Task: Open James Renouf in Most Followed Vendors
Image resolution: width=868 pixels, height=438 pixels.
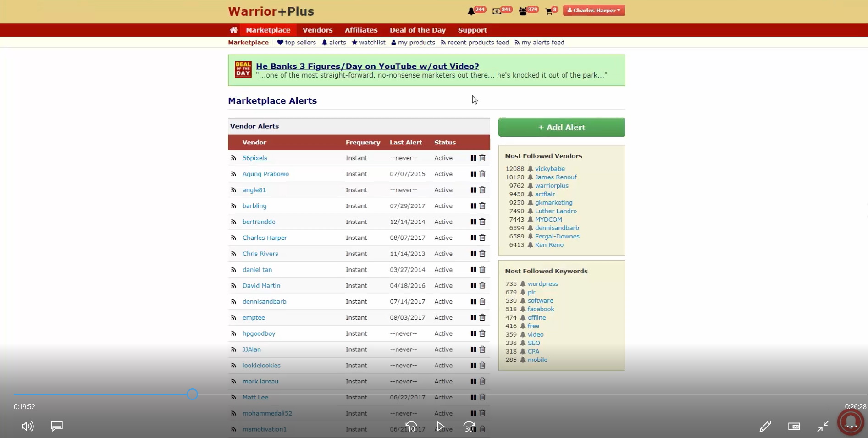Action: pos(556,177)
